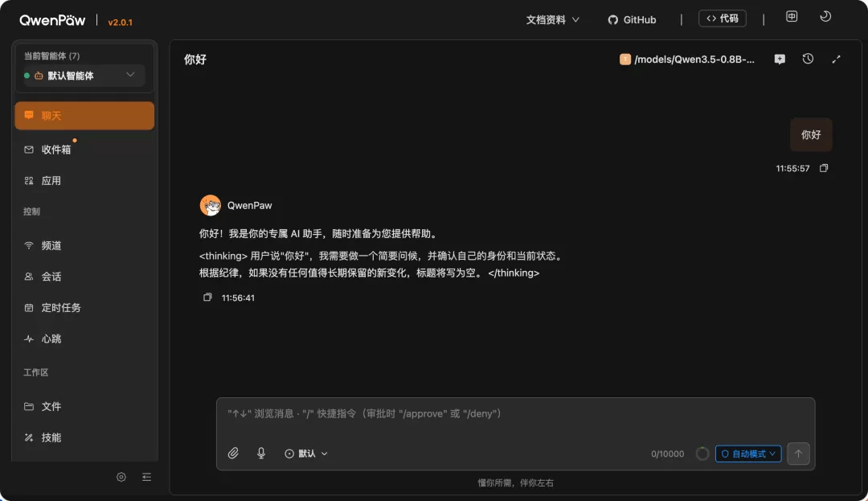Click the people icon beside 会话
The width and height of the screenshot is (868, 501).
point(29,277)
